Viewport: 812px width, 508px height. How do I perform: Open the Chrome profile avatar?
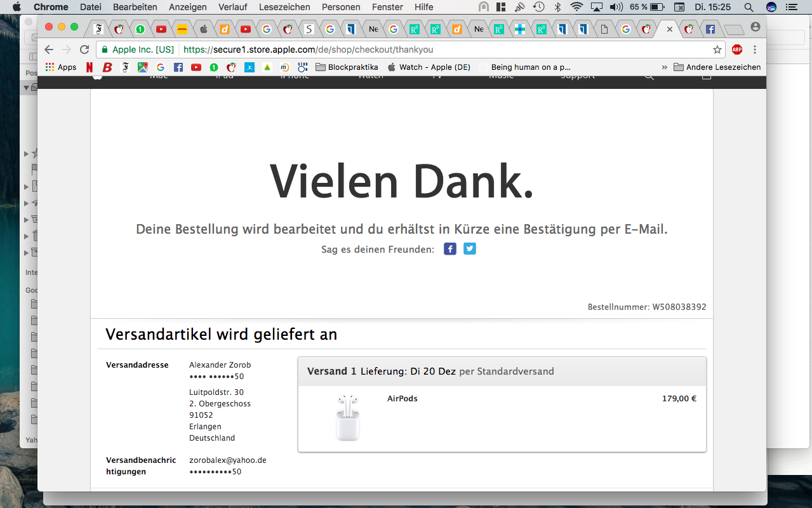tap(755, 27)
